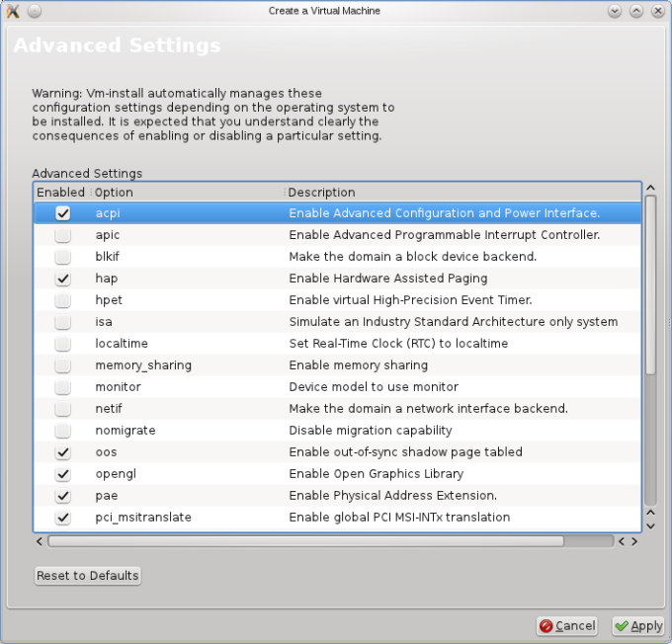Click the vertical scrollbar bottom up arrow
Viewport: 672px width, 644px height.
(x=650, y=513)
